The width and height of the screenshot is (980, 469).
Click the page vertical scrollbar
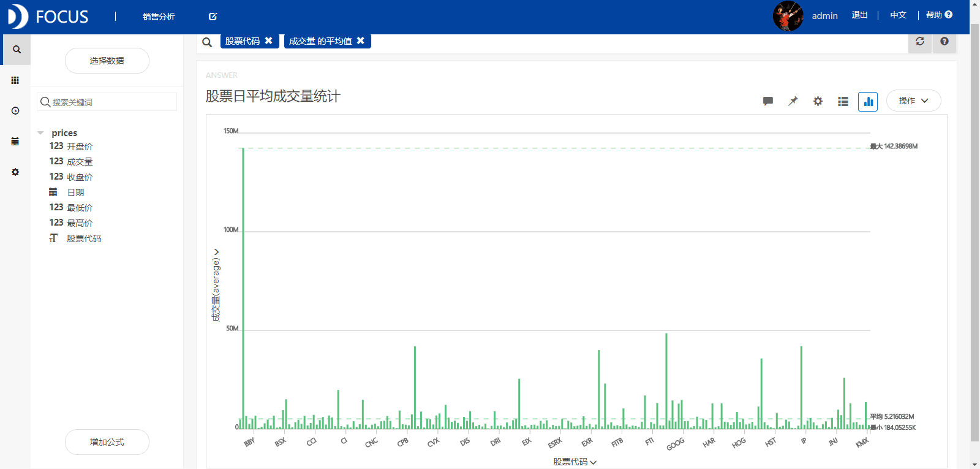(974, 233)
